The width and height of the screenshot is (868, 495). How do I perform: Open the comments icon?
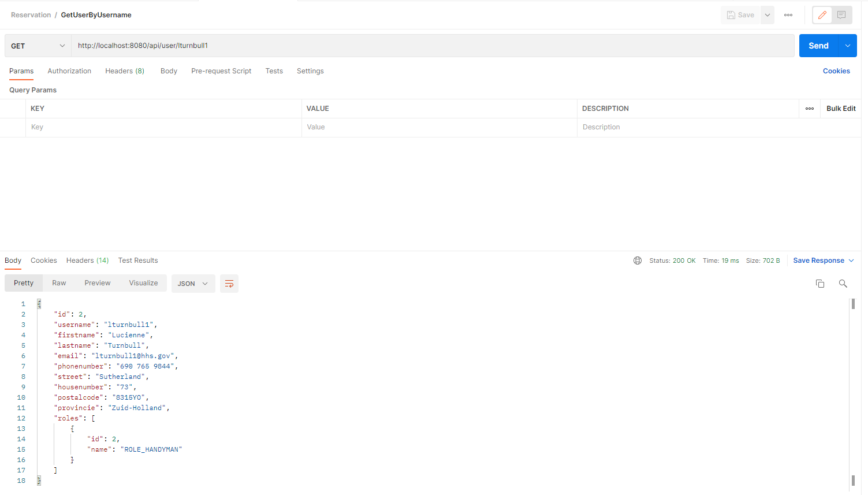841,15
